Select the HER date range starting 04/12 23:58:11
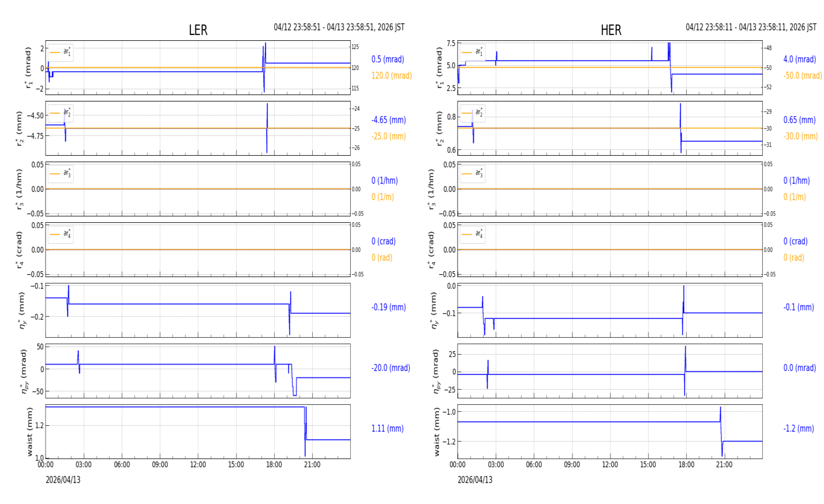 coord(751,27)
